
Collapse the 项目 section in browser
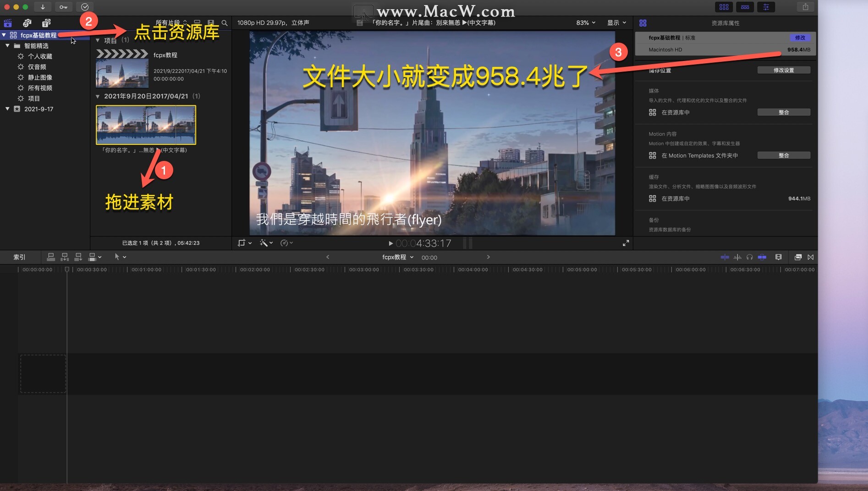click(x=98, y=40)
